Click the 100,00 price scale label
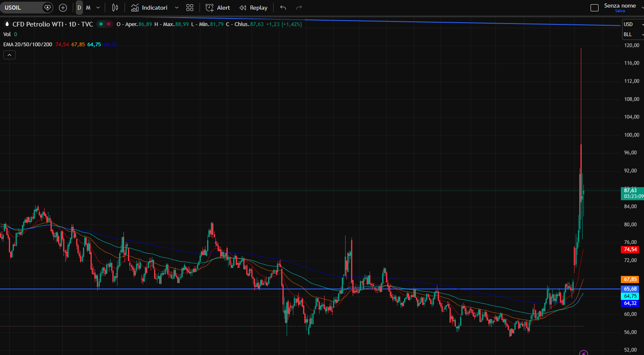Screen dimensions: 644x355 tap(631, 135)
